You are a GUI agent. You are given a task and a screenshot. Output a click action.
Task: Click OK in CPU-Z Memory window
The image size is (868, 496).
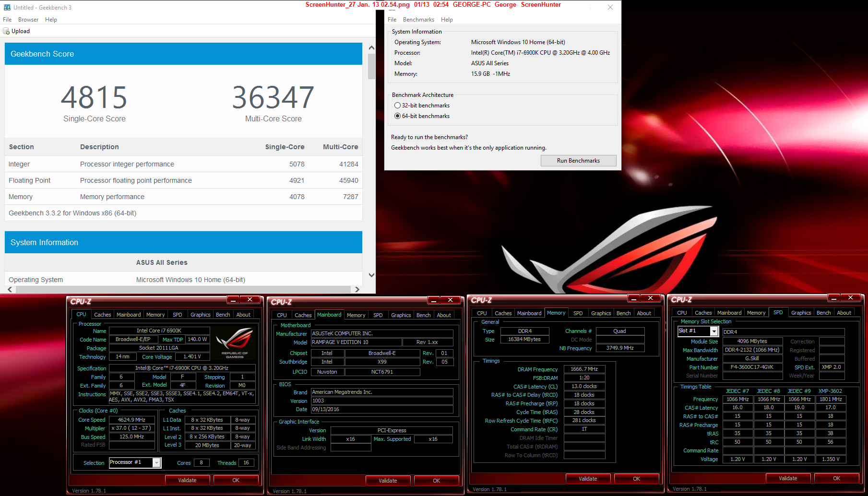tap(636, 479)
